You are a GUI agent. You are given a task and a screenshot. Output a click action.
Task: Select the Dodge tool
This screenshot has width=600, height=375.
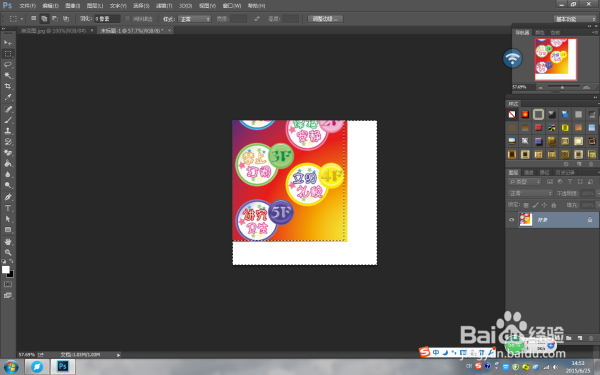click(8, 185)
